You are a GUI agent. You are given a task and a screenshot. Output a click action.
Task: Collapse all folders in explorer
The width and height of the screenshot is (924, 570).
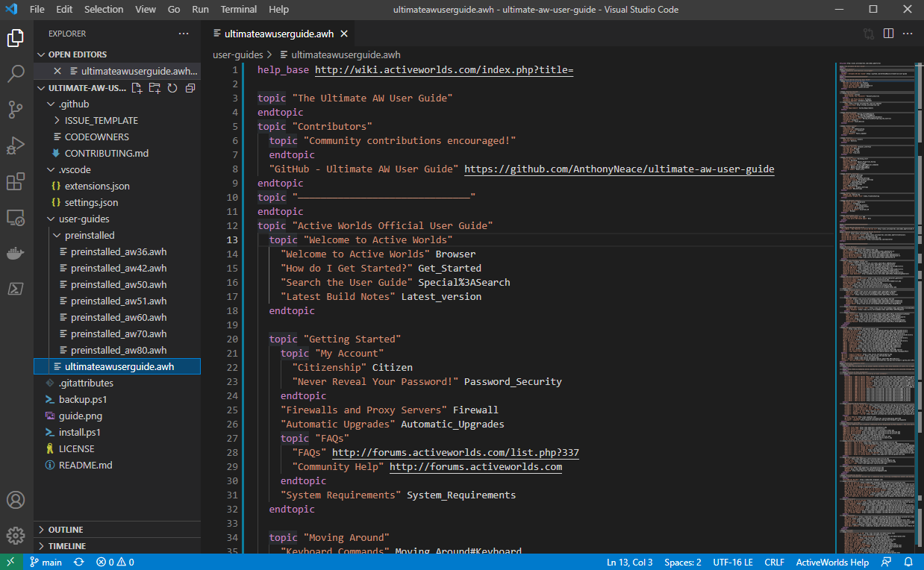[x=190, y=88]
